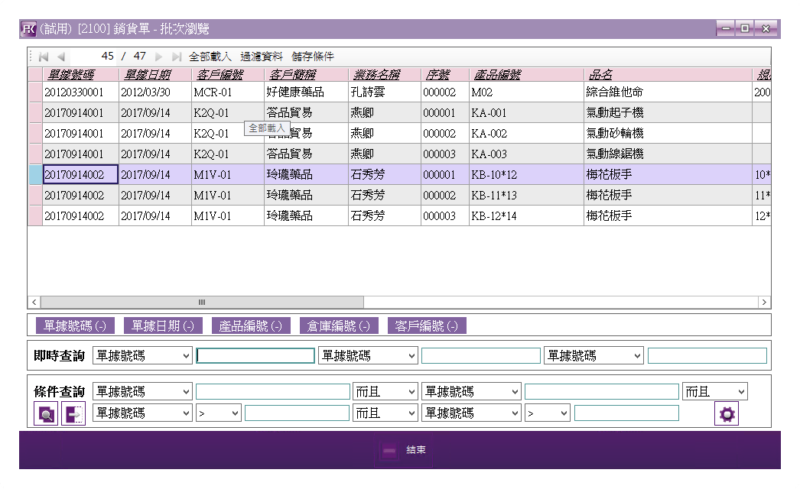Screen dimensions: 800x489
Task: Sort by 品名 column header
Action: (668, 75)
